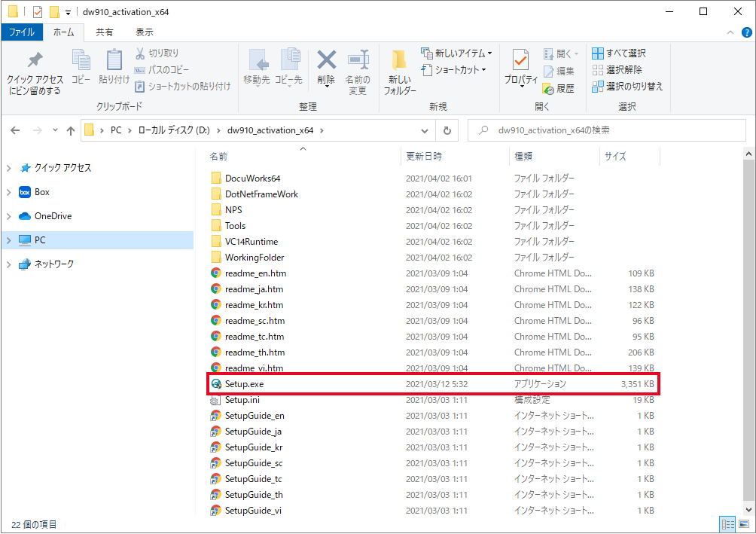The image size is (756, 534).
Task: Select readme_ja.htm file
Action: click(254, 289)
